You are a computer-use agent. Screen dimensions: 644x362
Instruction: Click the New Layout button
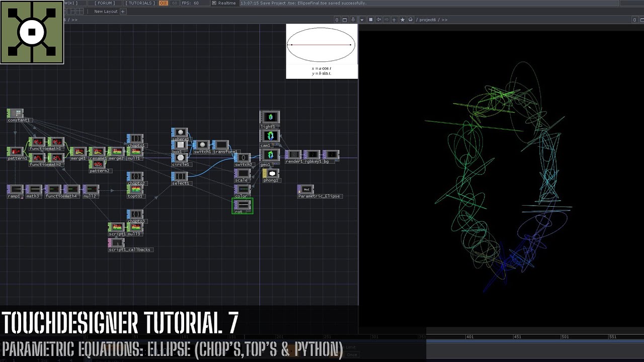pyautogui.click(x=106, y=11)
